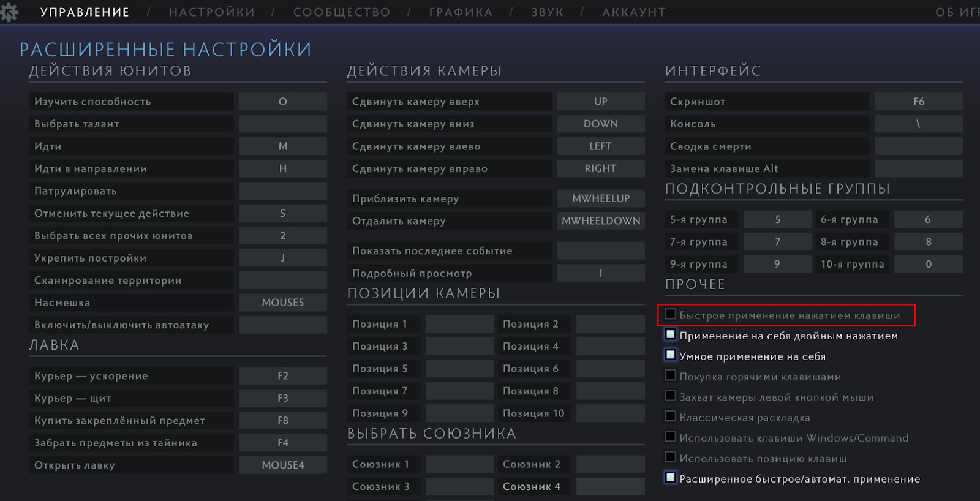This screenshot has height=501, width=980.
Task: Set a key for Выбрать талант
Action: 283,124
